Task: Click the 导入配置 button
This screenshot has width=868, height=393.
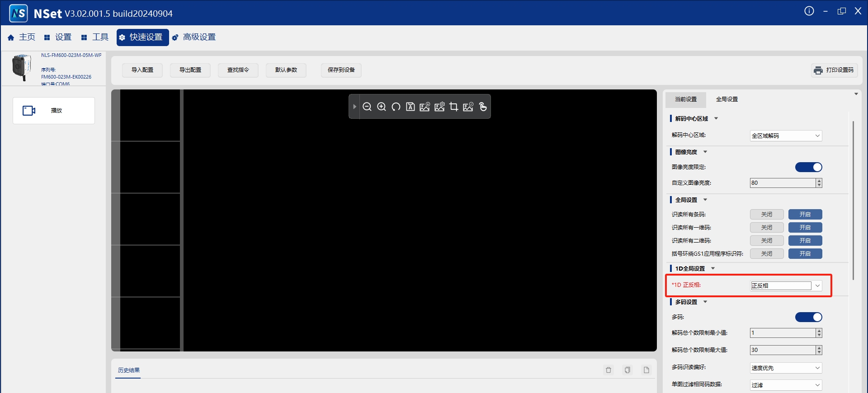Action: [142, 70]
